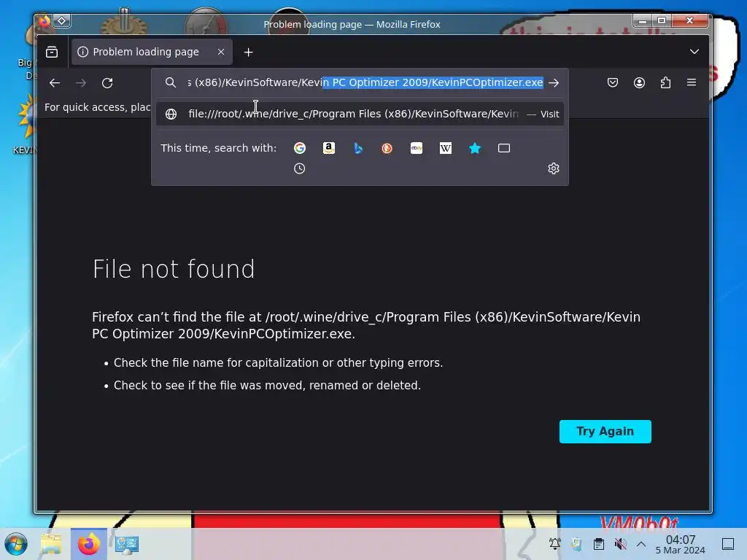Open search settings gear

point(553,168)
